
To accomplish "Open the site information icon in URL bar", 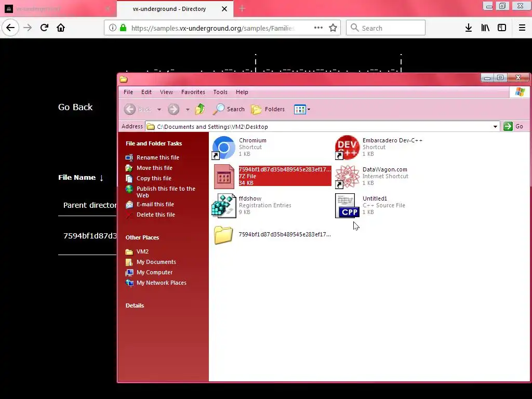I will [113, 28].
